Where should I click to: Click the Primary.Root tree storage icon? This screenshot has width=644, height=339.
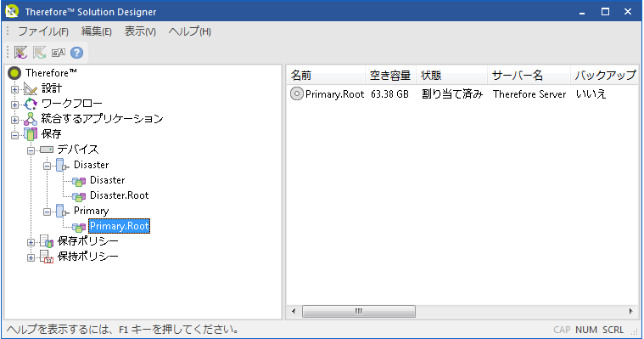pyautogui.click(x=79, y=227)
